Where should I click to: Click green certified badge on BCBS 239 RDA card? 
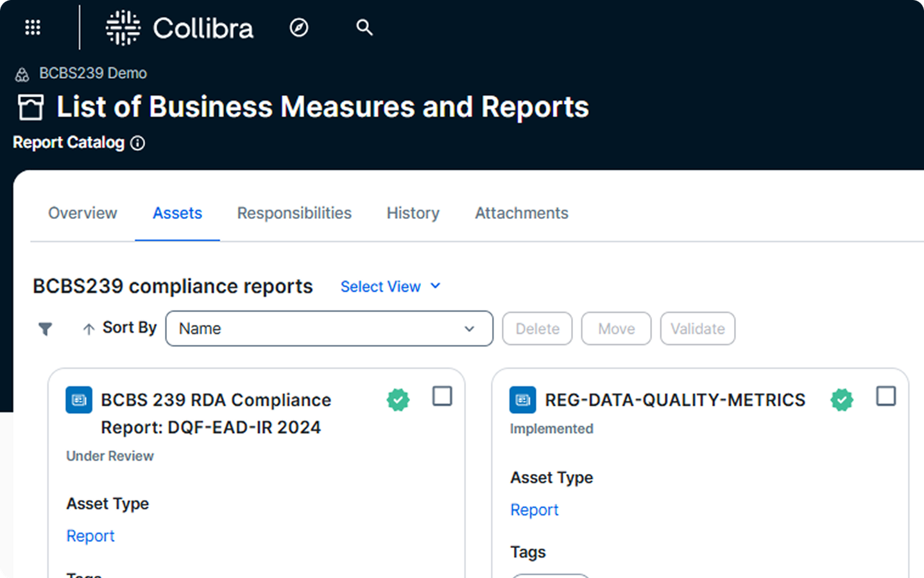coord(398,400)
